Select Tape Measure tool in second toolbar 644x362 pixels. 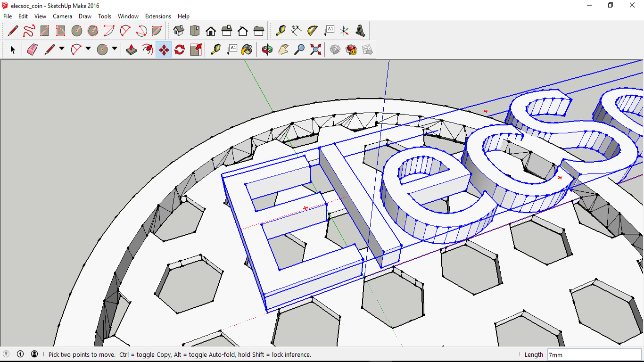pyautogui.click(x=215, y=49)
